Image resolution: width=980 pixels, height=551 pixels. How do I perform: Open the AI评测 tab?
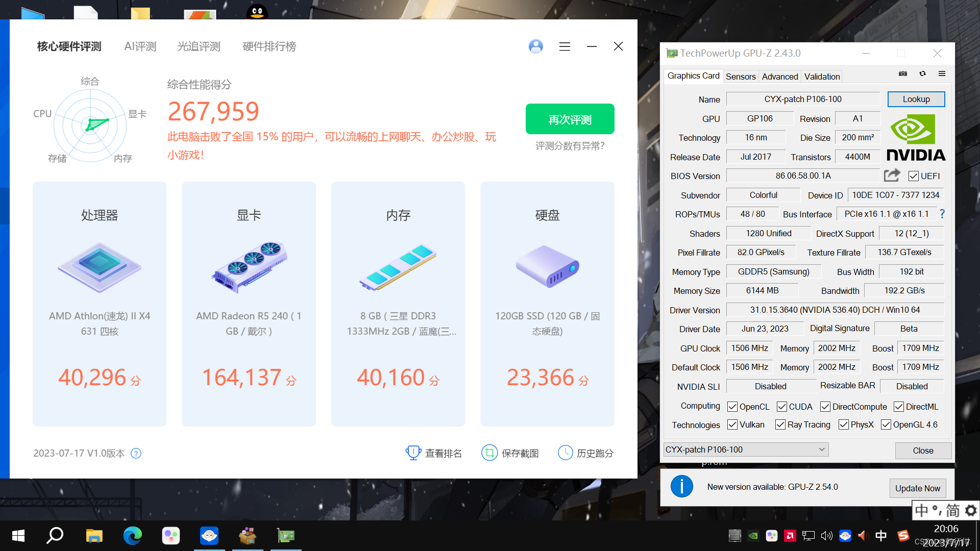pyautogui.click(x=140, y=46)
